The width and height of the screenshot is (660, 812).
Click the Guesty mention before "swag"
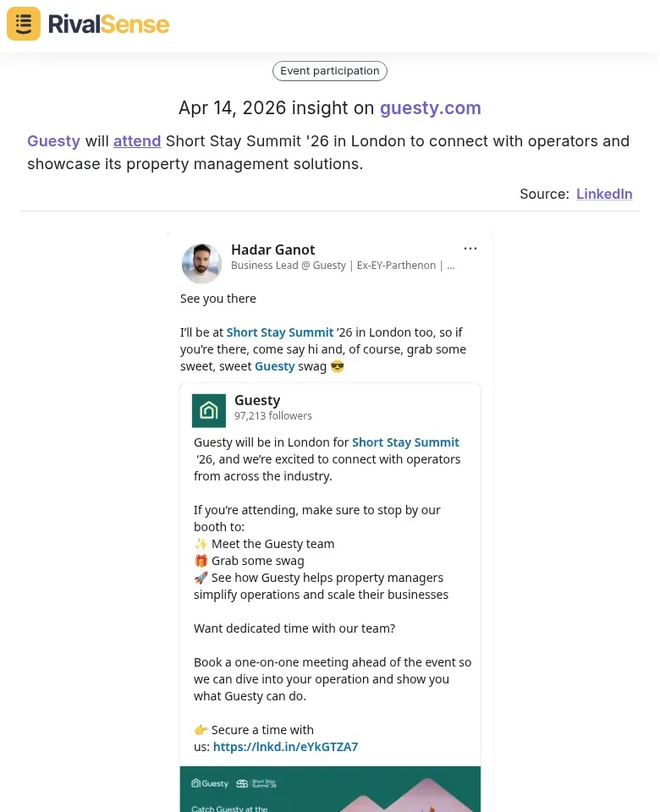(275, 366)
